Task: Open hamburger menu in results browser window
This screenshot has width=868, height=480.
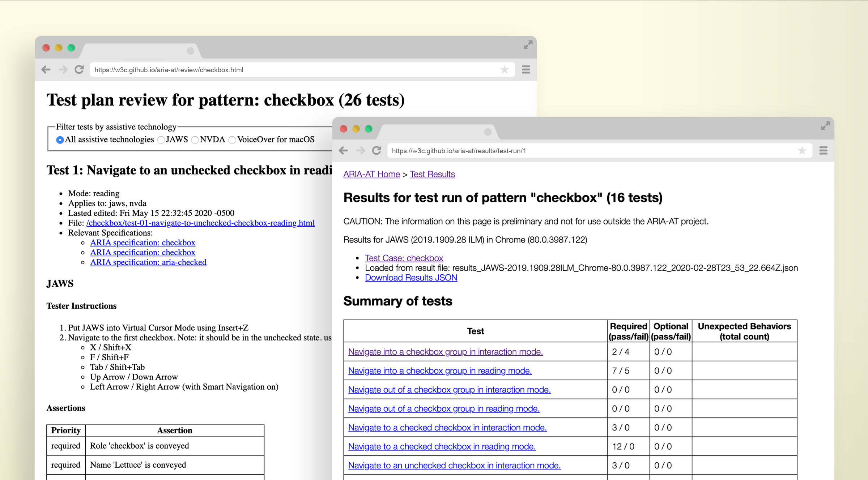Action: tap(824, 150)
